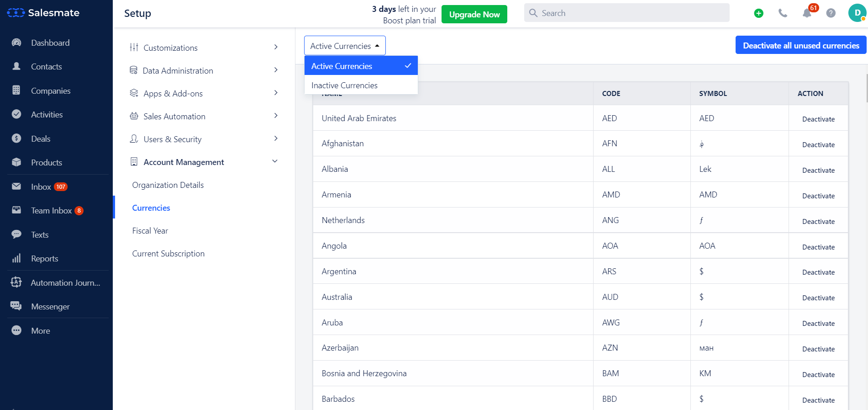Click the Users & Security person icon

tap(134, 138)
